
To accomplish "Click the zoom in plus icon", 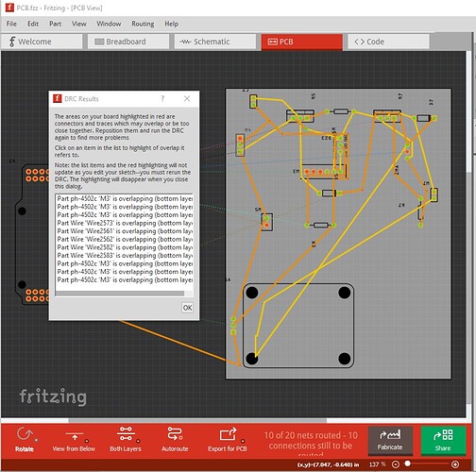I will coord(455,464).
